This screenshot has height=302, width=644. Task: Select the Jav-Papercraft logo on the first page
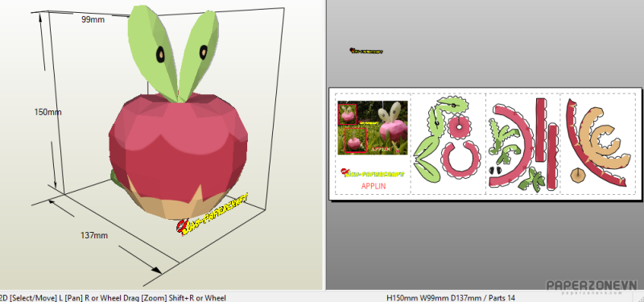coord(373,173)
